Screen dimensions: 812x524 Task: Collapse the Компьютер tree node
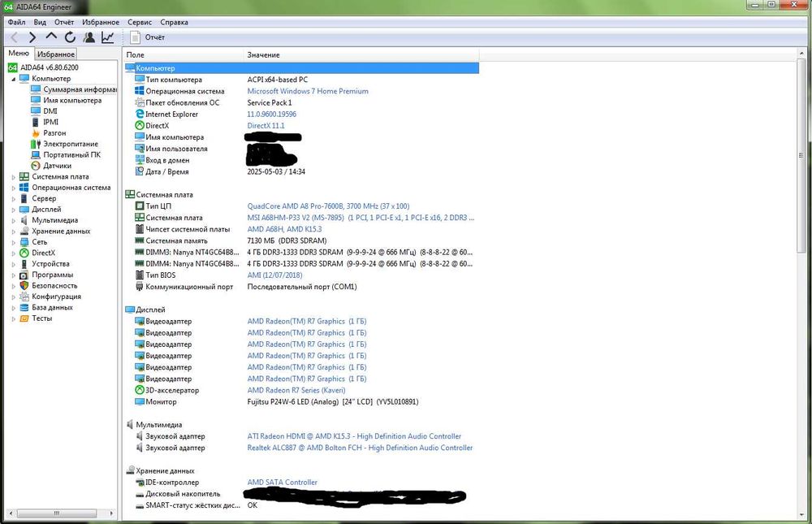[14, 79]
